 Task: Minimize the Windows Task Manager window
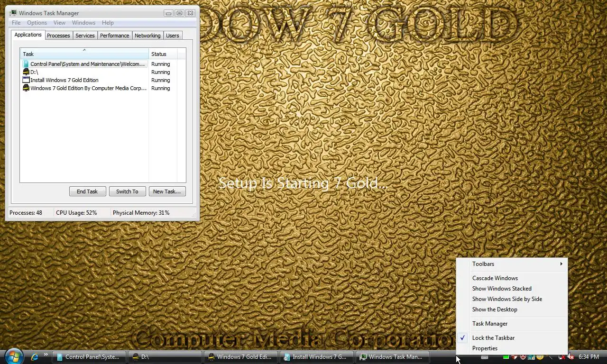click(169, 13)
